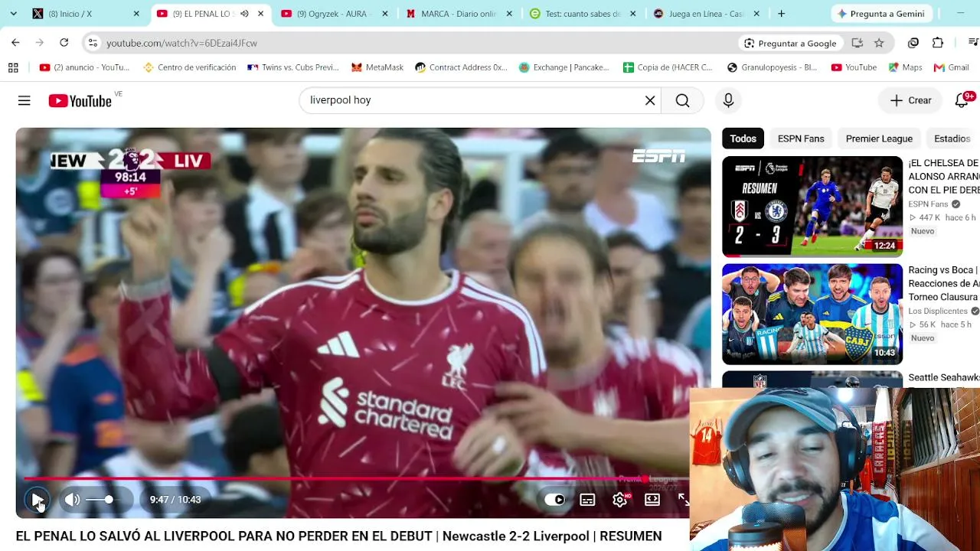Open the "EL CHELSEA DE" video title
Screen dimensions: 980x551
[943, 176]
